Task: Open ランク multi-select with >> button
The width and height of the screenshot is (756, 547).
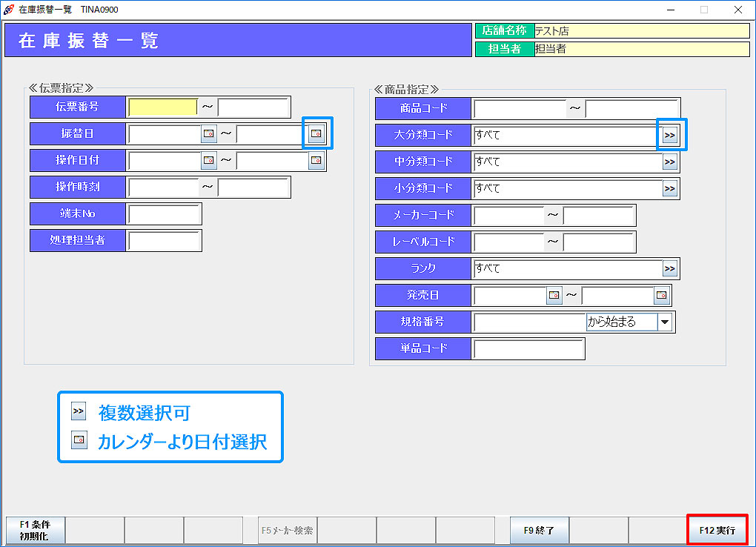Action: tap(670, 268)
